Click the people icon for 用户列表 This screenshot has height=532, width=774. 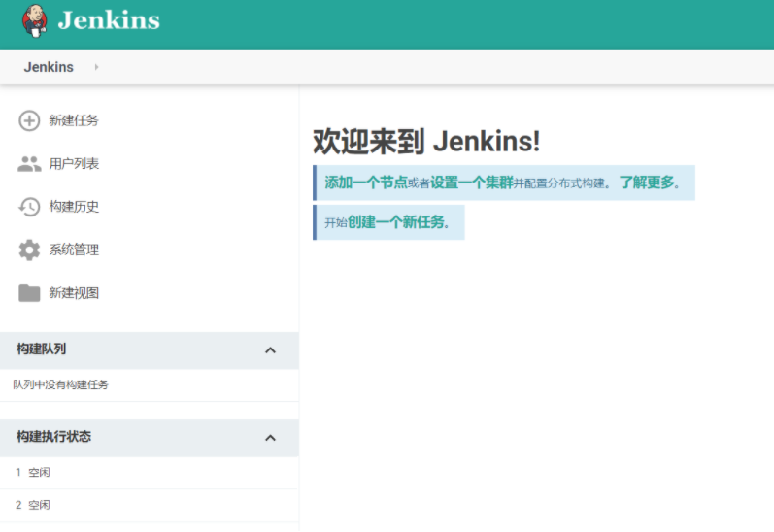[29, 164]
